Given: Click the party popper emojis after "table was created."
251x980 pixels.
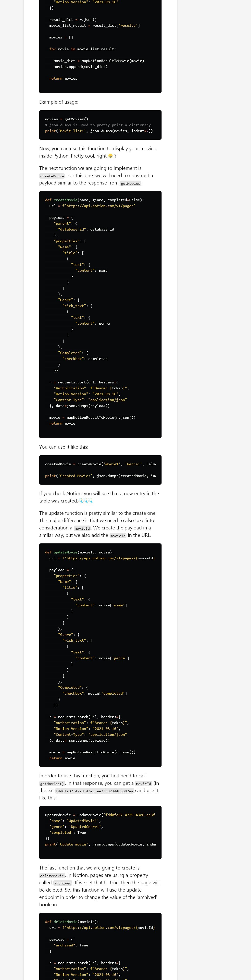Looking at the screenshot, I should click(x=85, y=501).
